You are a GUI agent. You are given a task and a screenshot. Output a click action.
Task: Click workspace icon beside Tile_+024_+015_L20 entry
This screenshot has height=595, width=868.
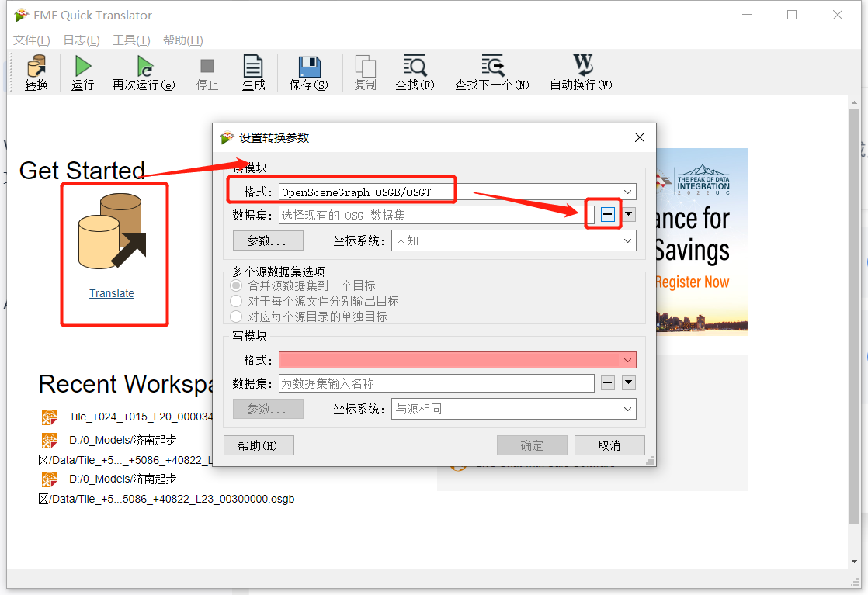click(49, 417)
